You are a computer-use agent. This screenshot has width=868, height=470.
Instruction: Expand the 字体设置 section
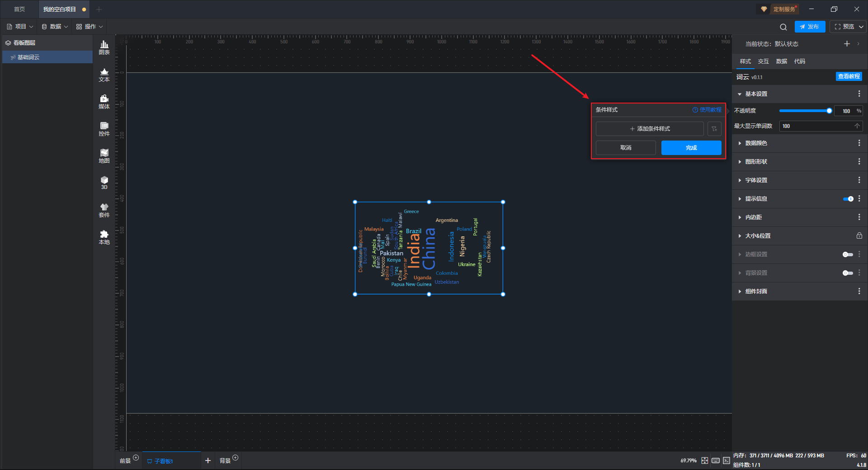[x=756, y=180]
